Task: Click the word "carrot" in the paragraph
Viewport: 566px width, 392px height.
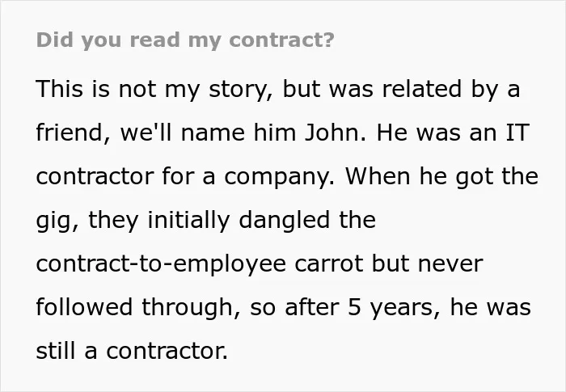Action: pyautogui.click(x=329, y=264)
